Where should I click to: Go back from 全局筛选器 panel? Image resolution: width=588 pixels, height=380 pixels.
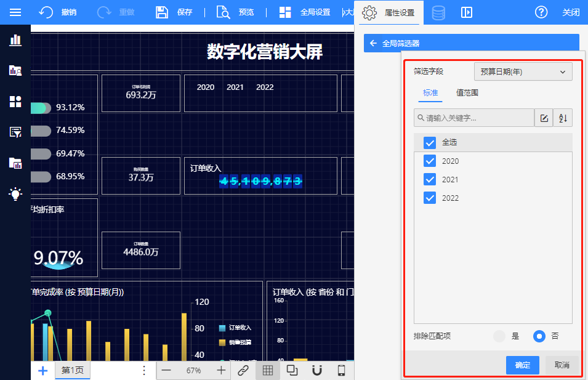click(x=373, y=43)
